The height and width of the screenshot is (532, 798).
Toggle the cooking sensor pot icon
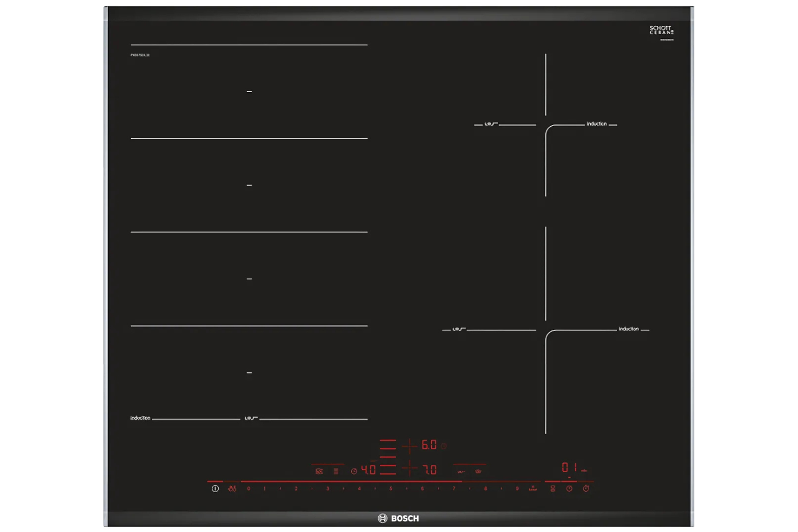tap(478, 471)
